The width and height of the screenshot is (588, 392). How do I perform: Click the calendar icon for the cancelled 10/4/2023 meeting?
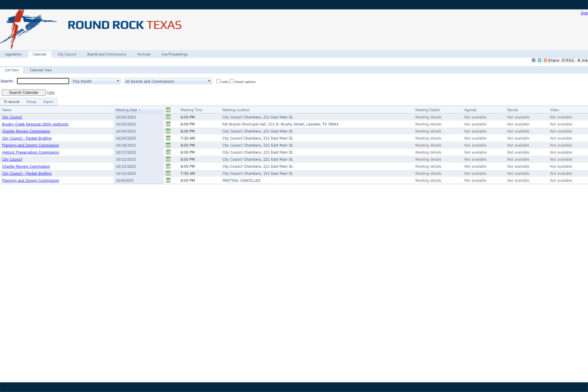[x=168, y=180]
